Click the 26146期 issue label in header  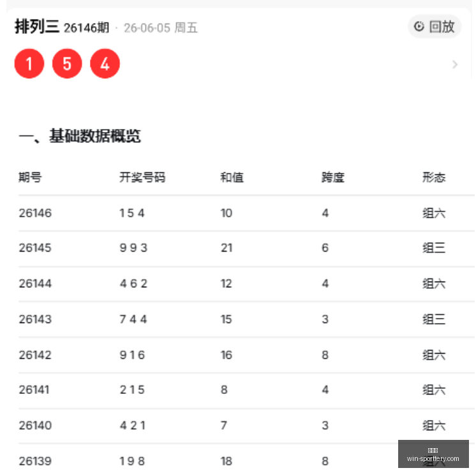click(87, 28)
